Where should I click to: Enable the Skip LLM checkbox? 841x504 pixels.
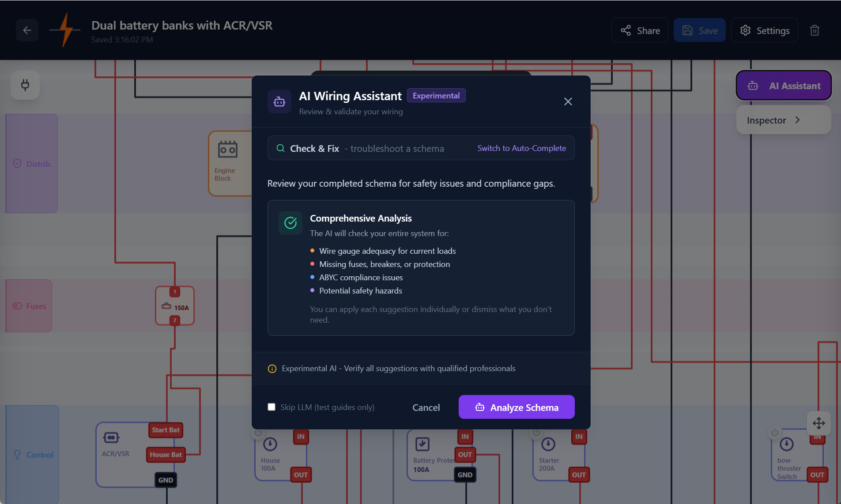tap(272, 406)
